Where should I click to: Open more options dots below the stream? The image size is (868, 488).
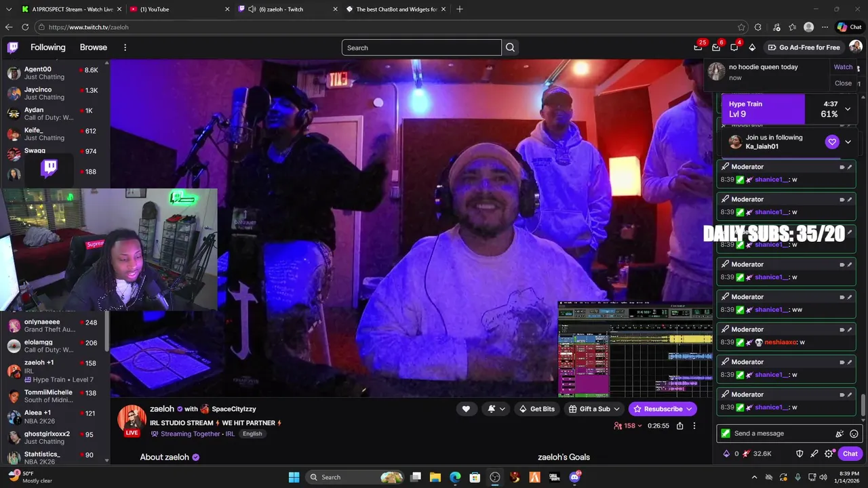tap(694, 426)
